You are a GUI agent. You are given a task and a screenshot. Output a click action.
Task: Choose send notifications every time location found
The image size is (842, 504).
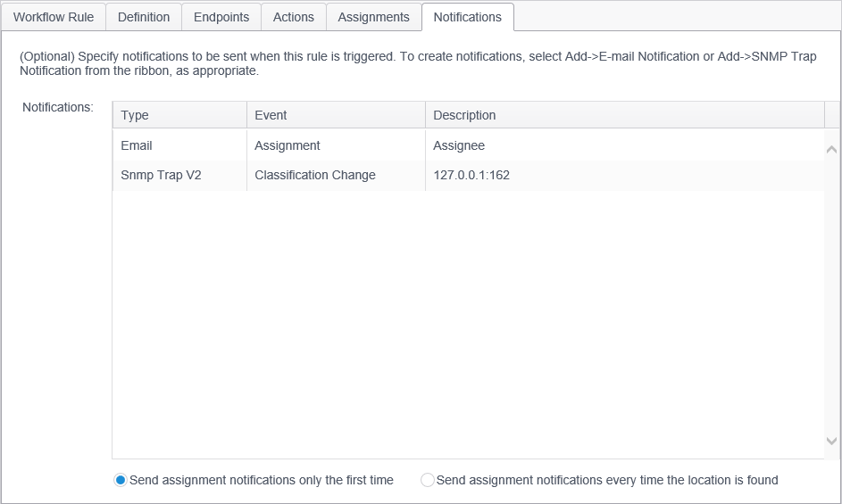pos(428,480)
